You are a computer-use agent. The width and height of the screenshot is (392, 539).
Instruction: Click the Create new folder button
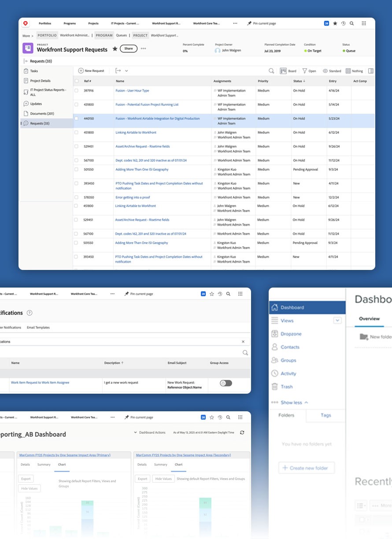pos(307,468)
